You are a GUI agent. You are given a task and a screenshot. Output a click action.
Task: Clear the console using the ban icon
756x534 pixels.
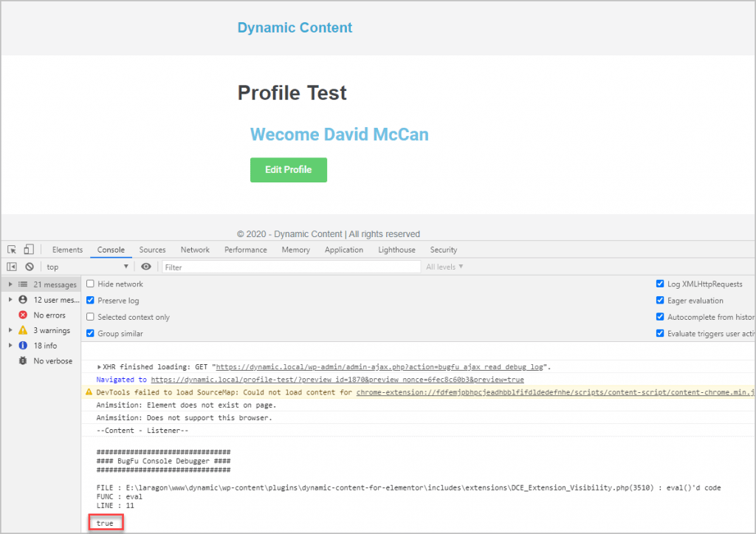[x=30, y=267]
